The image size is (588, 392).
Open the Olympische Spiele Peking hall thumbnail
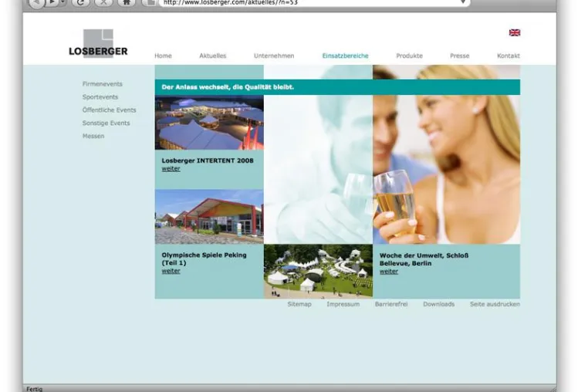coord(209,217)
